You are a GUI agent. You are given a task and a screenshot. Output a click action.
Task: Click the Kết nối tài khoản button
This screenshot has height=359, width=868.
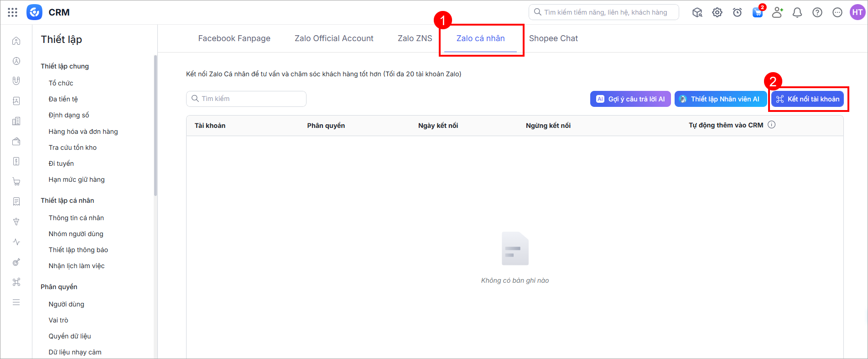[x=807, y=99]
